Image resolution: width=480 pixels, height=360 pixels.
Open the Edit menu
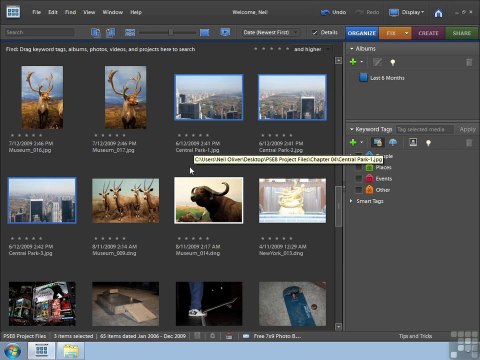pos(53,12)
